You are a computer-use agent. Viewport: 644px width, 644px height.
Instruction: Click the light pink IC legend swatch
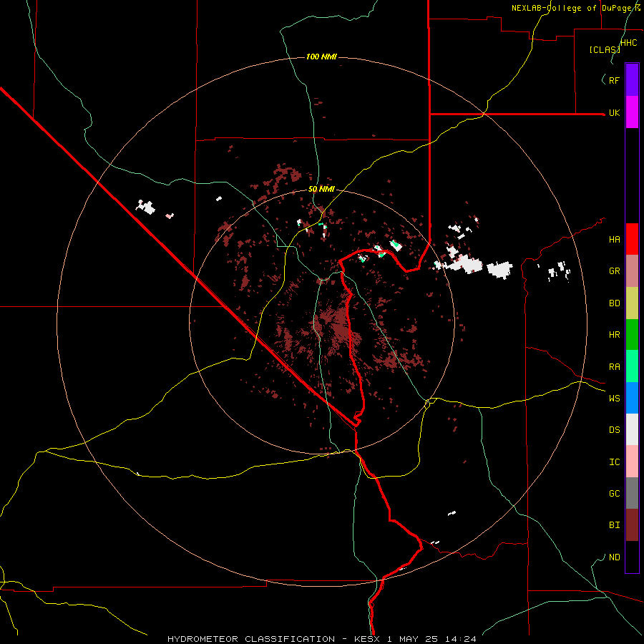[632, 462]
